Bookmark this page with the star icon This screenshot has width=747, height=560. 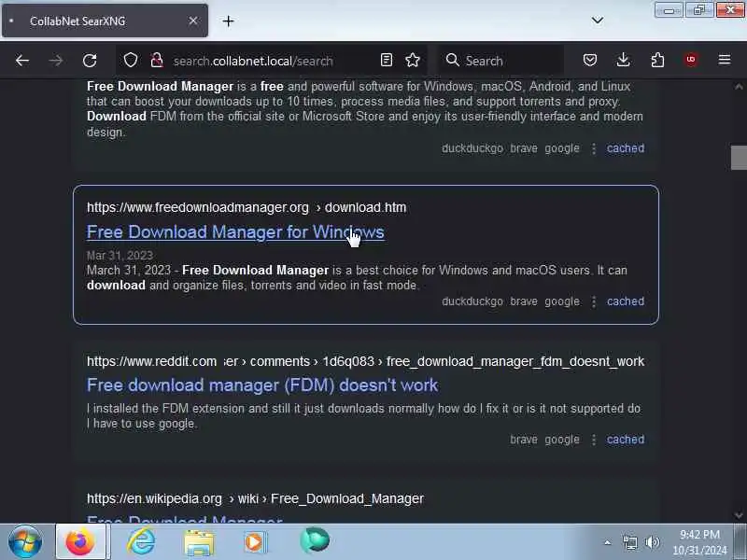tap(413, 60)
